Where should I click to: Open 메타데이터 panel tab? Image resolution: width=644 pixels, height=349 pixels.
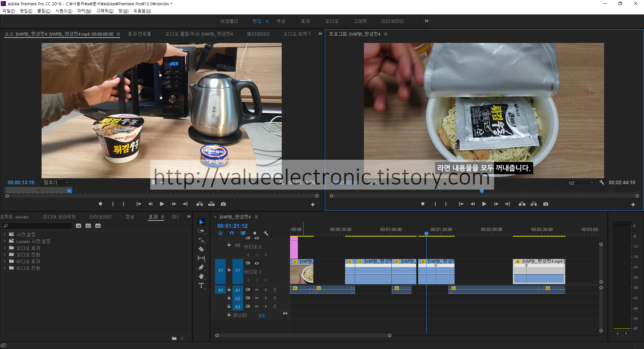258,34
